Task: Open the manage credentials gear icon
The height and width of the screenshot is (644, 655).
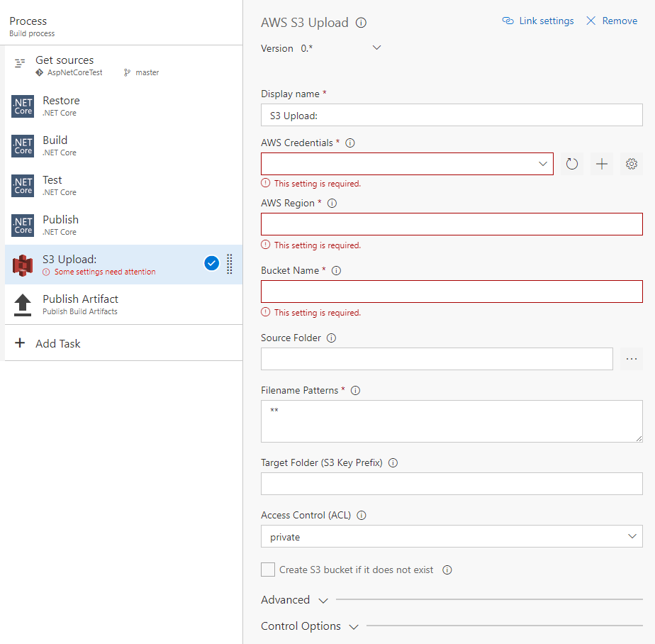Action: pos(632,164)
